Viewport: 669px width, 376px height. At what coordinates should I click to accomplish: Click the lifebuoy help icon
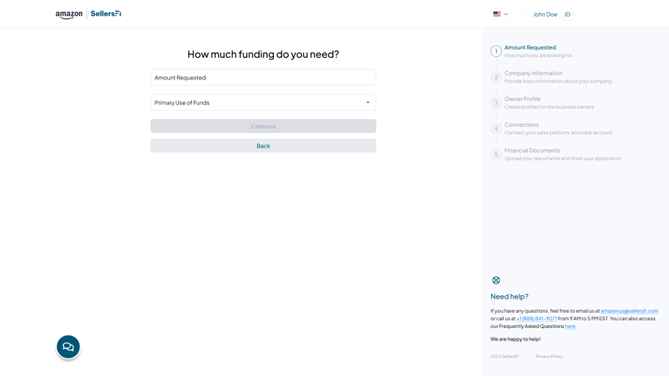496,280
